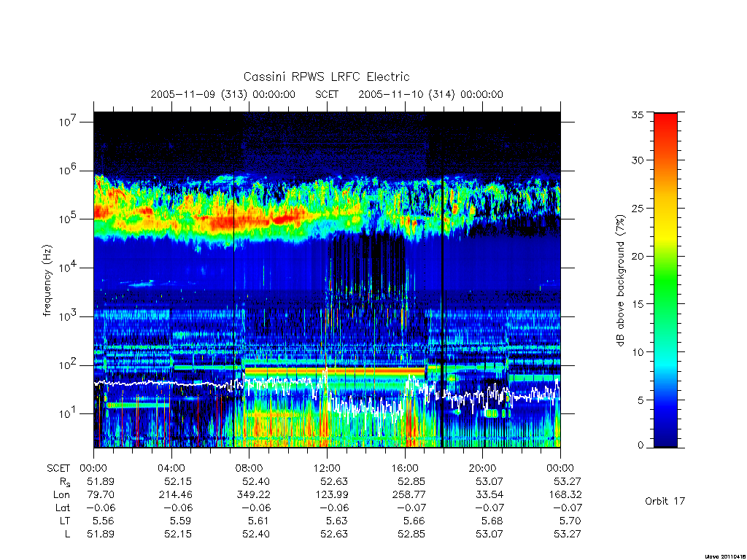Image resolution: width=747 pixels, height=560 pixels.
Task: Click the 10^7 frequency axis label
Action: tap(69, 122)
